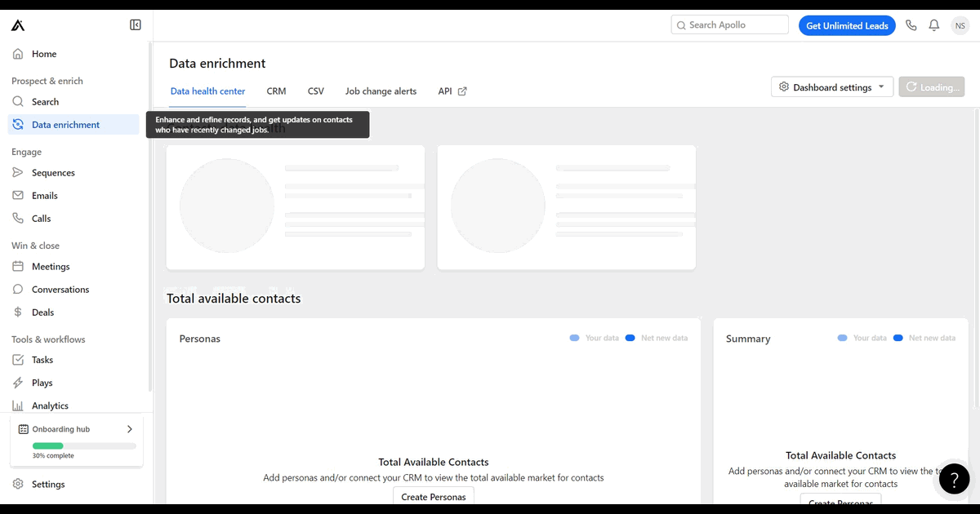Click the Emails envelope icon

pyautogui.click(x=18, y=196)
